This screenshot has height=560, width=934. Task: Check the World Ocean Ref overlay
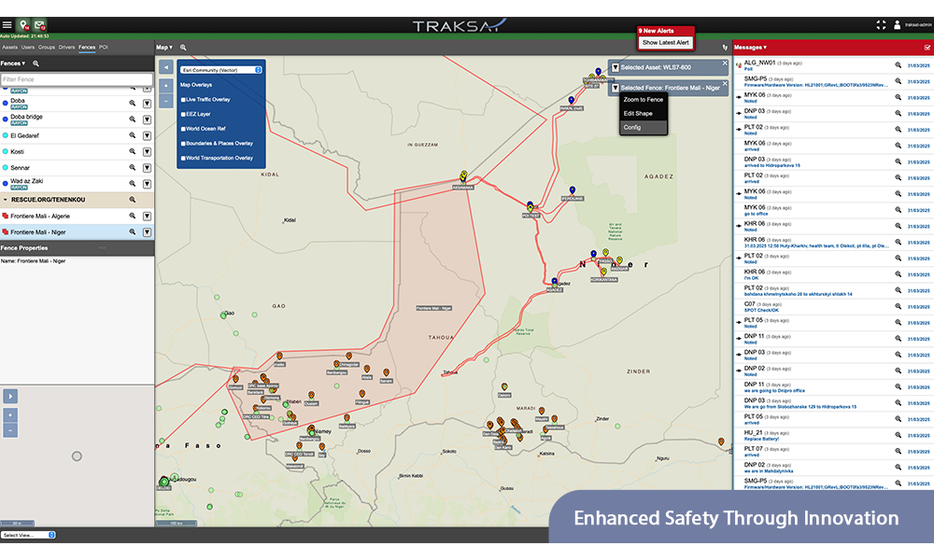[183, 129]
